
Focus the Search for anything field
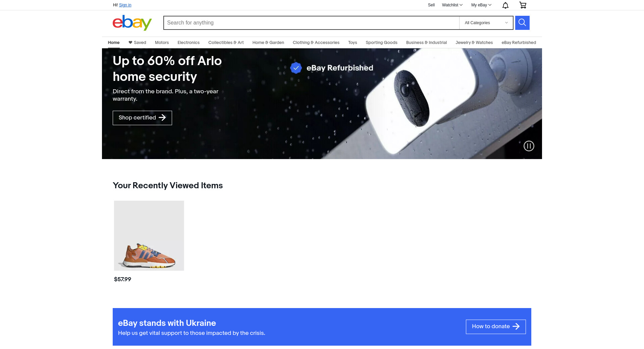(x=311, y=23)
